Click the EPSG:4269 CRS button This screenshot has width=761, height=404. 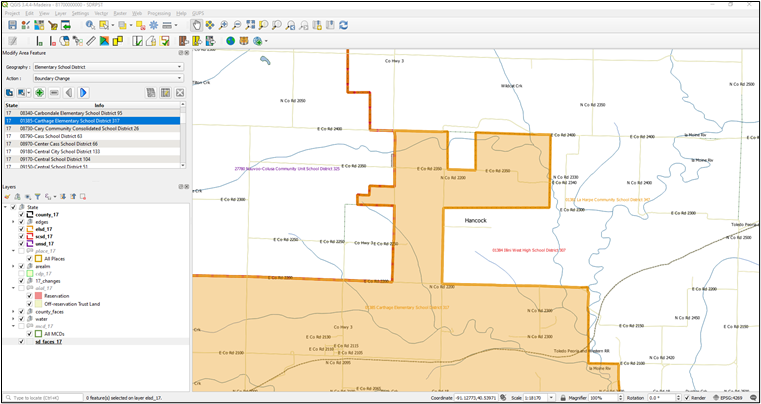click(x=730, y=397)
